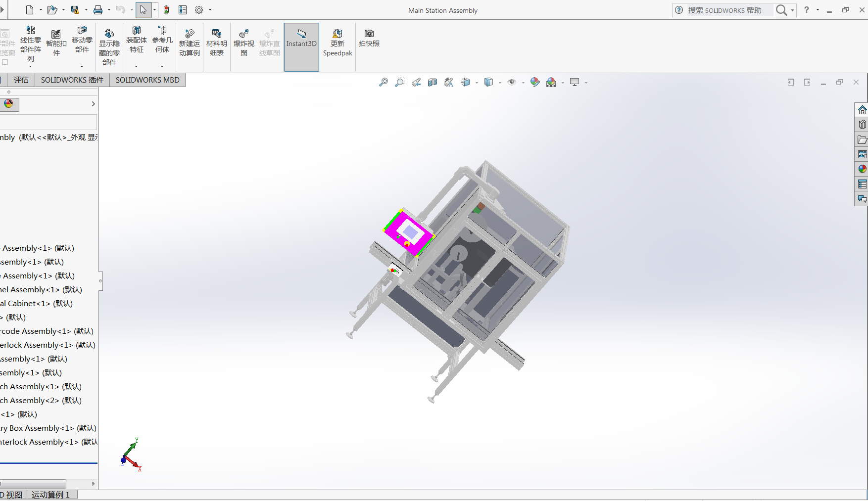Click the feature tree filter field
868x501 pixels.
click(x=48, y=122)
